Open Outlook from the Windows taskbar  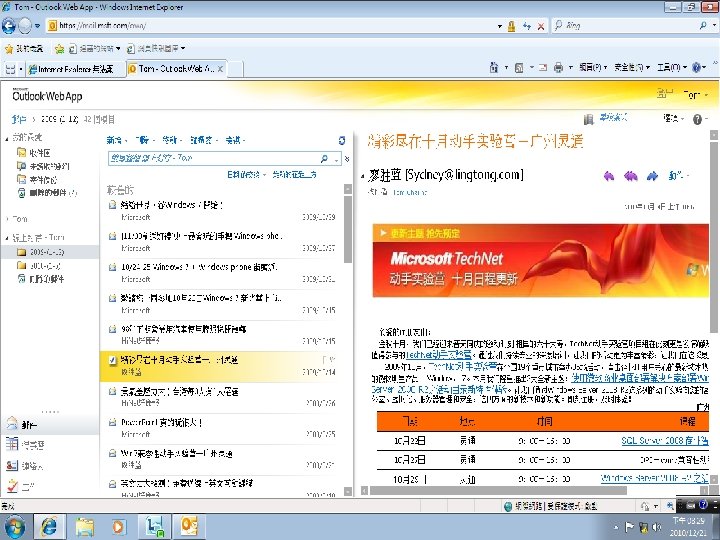click(x=189, y=526)
